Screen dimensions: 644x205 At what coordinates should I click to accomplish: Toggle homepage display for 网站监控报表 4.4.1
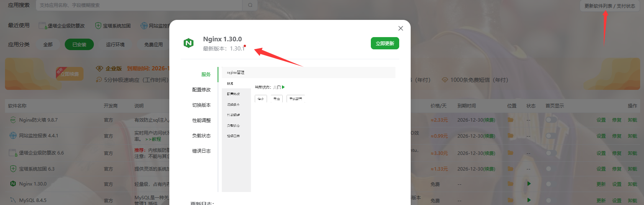point(551,135)
